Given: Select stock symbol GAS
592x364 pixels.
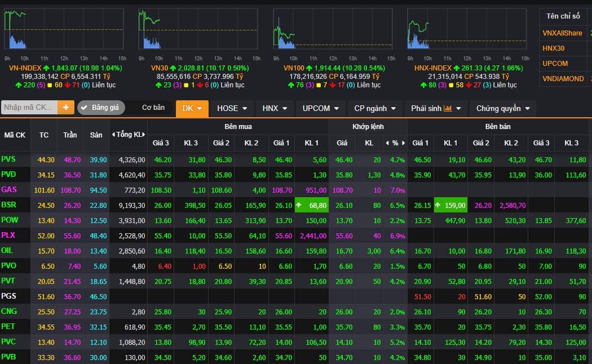Looking at the screenshot, I should point(9,190).
